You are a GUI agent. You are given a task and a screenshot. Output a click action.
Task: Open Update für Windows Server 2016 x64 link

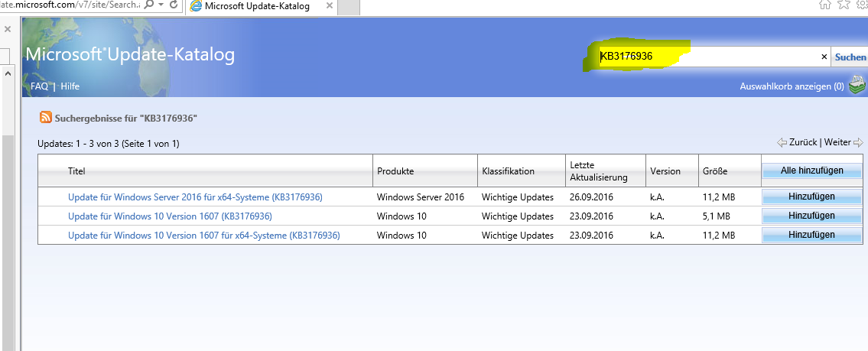click(x=195, y=197)
